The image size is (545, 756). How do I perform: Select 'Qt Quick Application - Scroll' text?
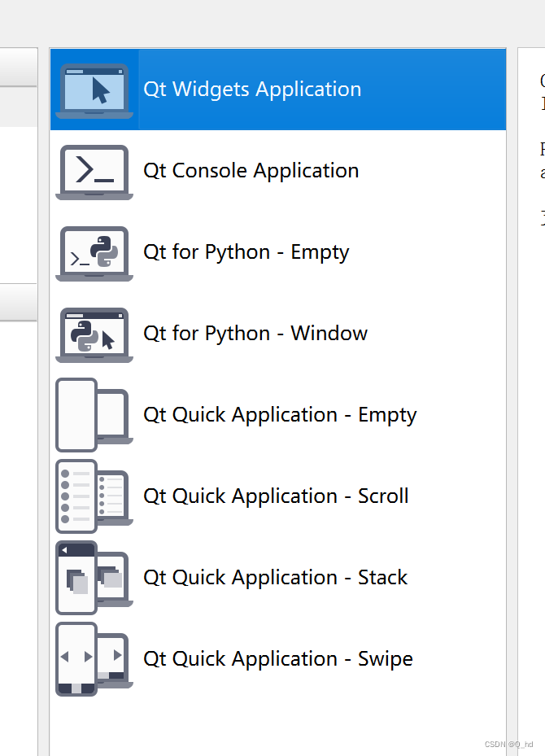[x=276, y=496]
